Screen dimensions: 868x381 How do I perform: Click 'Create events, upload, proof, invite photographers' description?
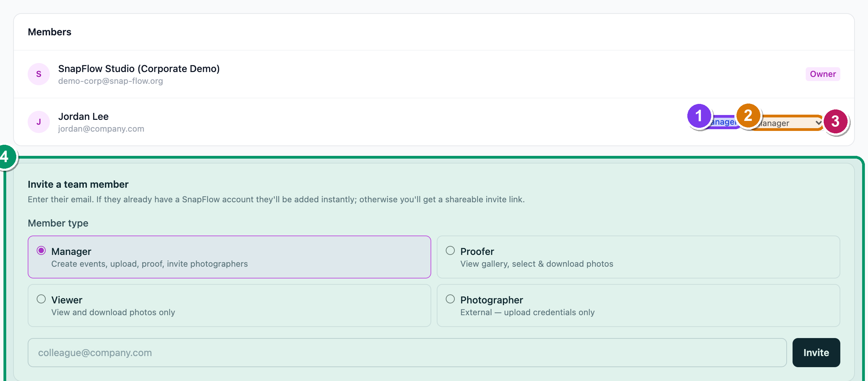[150, 264]
